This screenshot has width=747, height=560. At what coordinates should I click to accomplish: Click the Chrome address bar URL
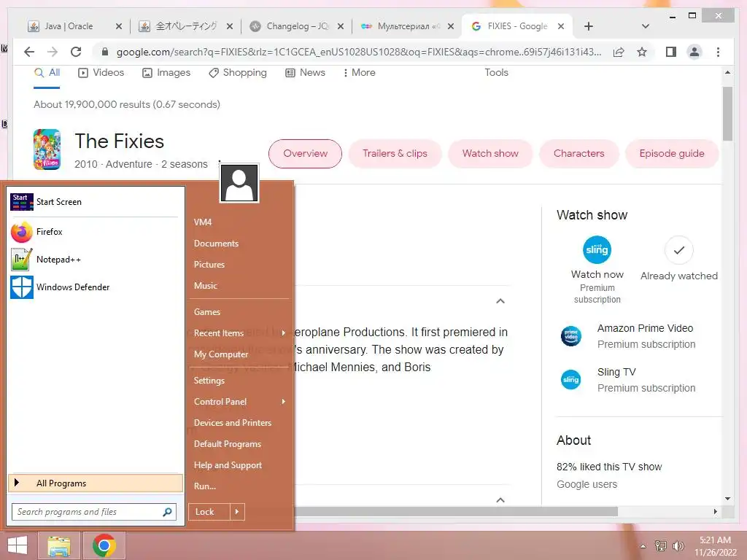(359, 52)
